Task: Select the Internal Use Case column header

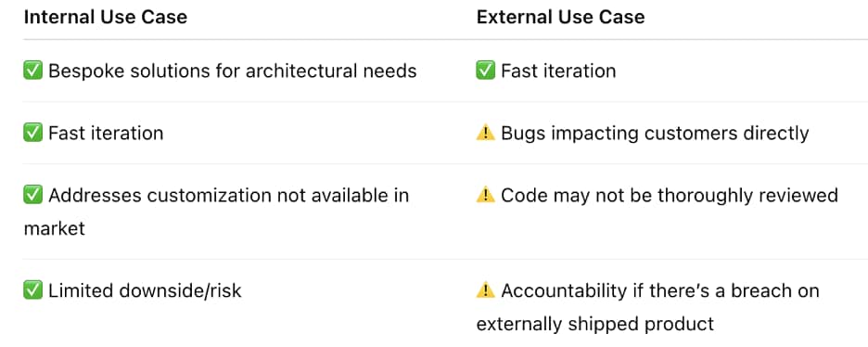Action: coord(105,17)
